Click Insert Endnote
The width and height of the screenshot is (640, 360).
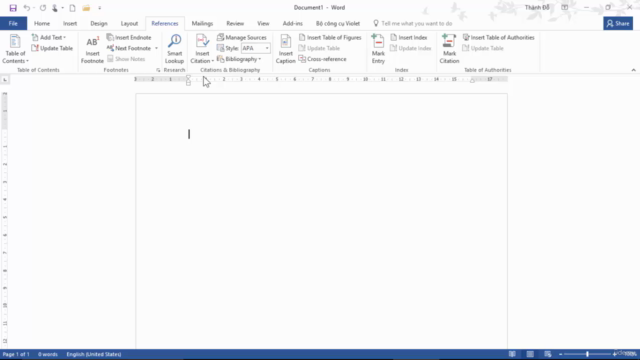[129, 37]
